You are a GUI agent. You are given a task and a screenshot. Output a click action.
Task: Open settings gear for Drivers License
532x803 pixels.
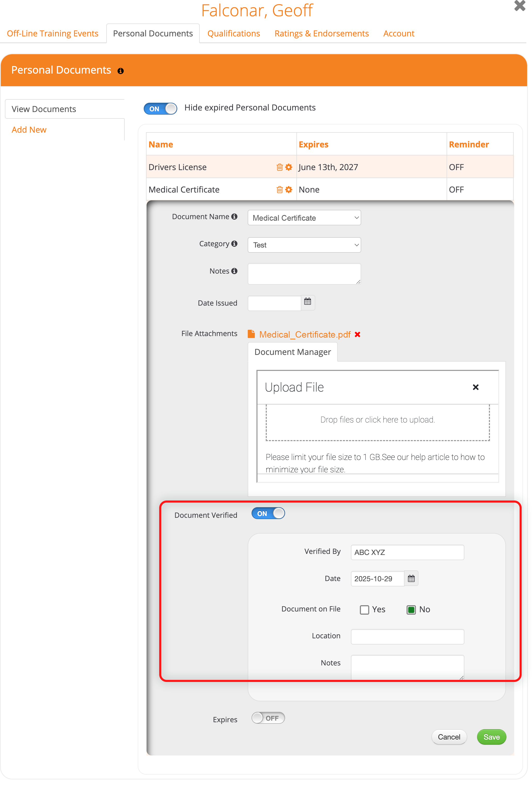(x=289, y=167)
